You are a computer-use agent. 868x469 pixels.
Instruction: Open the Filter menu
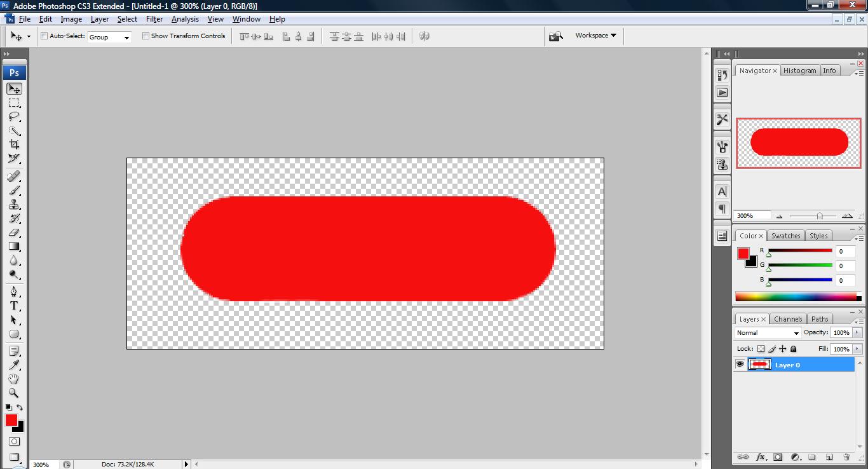[154, 19]
